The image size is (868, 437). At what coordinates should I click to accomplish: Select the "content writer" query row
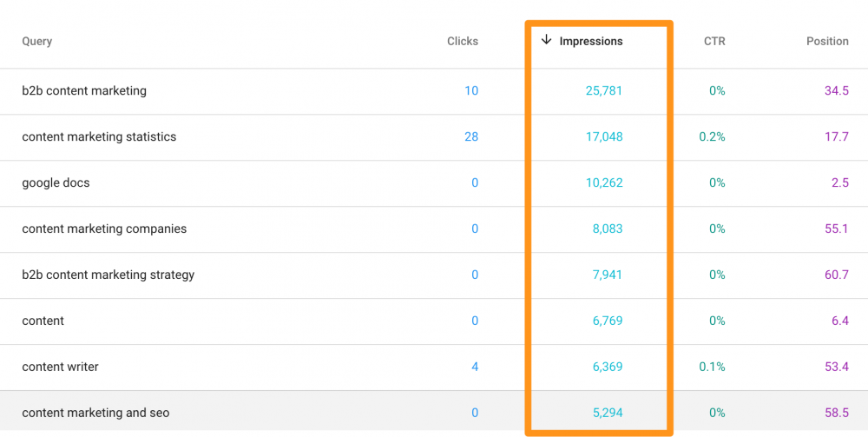[x=61, y=367]
